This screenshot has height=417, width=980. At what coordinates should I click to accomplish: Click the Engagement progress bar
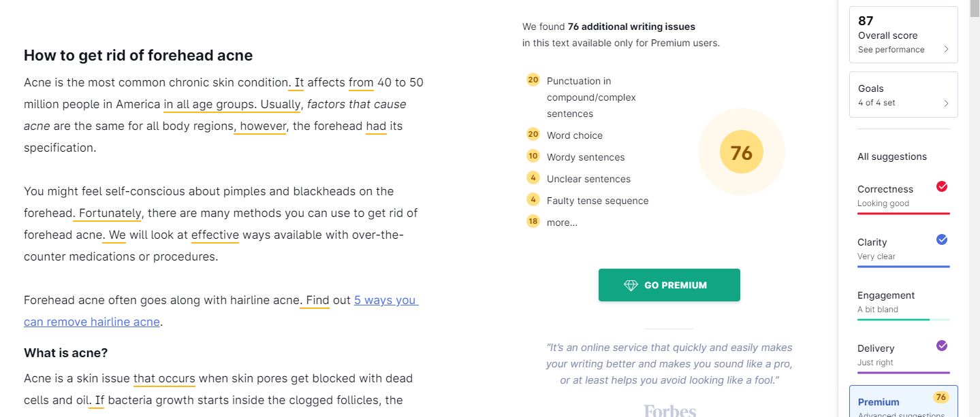(x=903, y=320)
